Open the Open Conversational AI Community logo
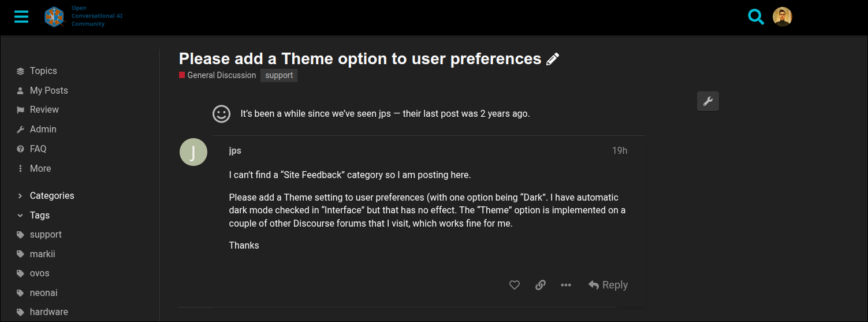 coord(84,16)
